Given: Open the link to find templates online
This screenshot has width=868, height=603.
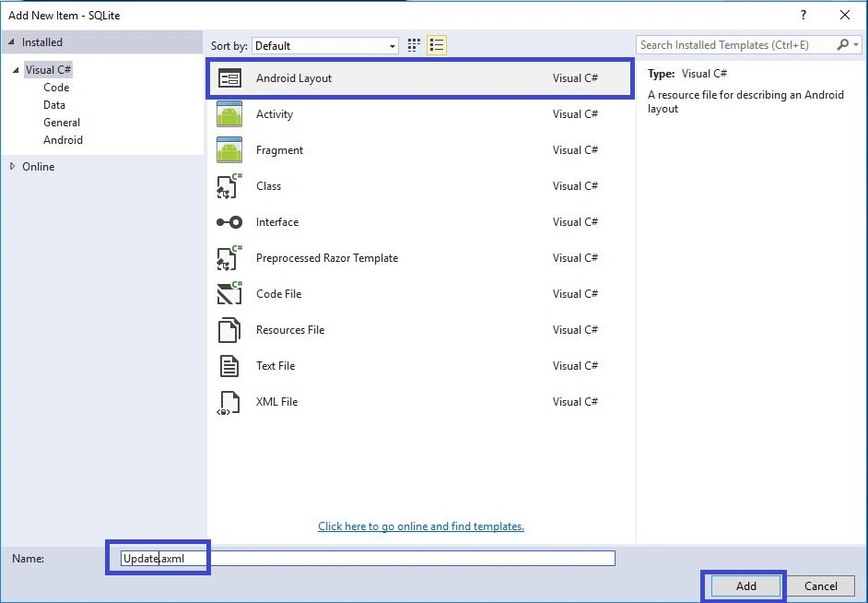Looking at the screenshot, I should point(421,526).
